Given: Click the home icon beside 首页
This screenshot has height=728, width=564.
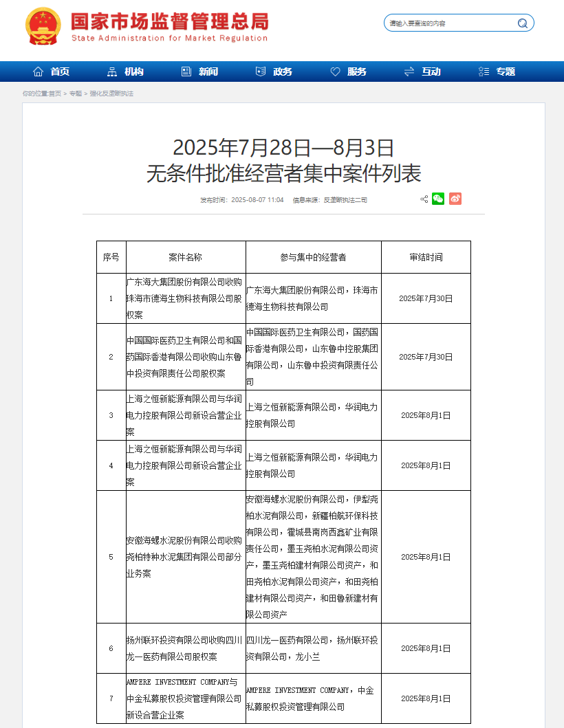Looking at the screenshot, I should pyautogui.click(x=38, y=71).
